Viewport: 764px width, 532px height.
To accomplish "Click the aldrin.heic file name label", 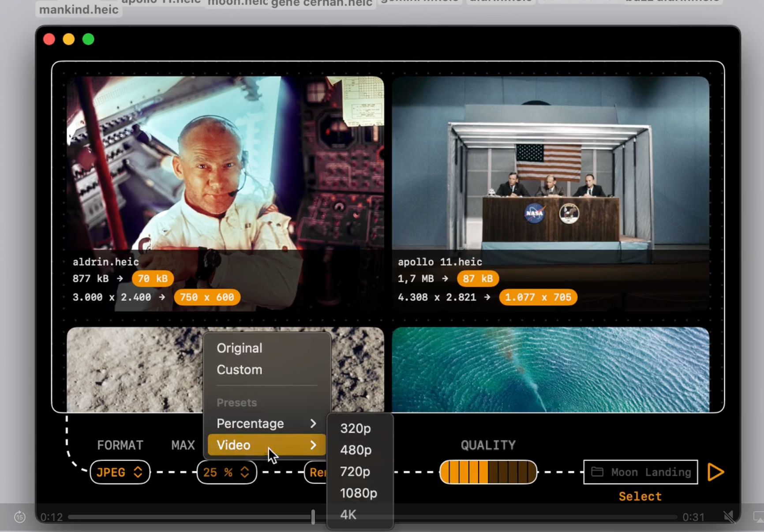I will click(x=106, y=262).
